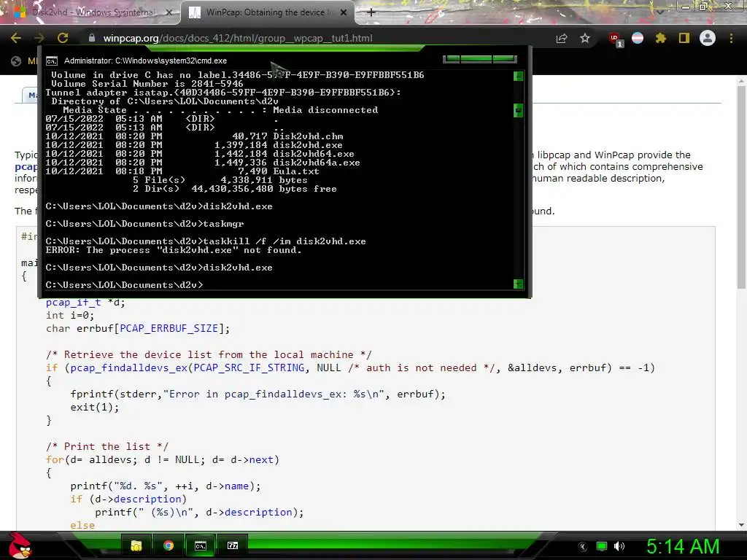The image size is (747, 560).
Task: Click the pcap_if_t type link
Action: [x=74, y=303]
